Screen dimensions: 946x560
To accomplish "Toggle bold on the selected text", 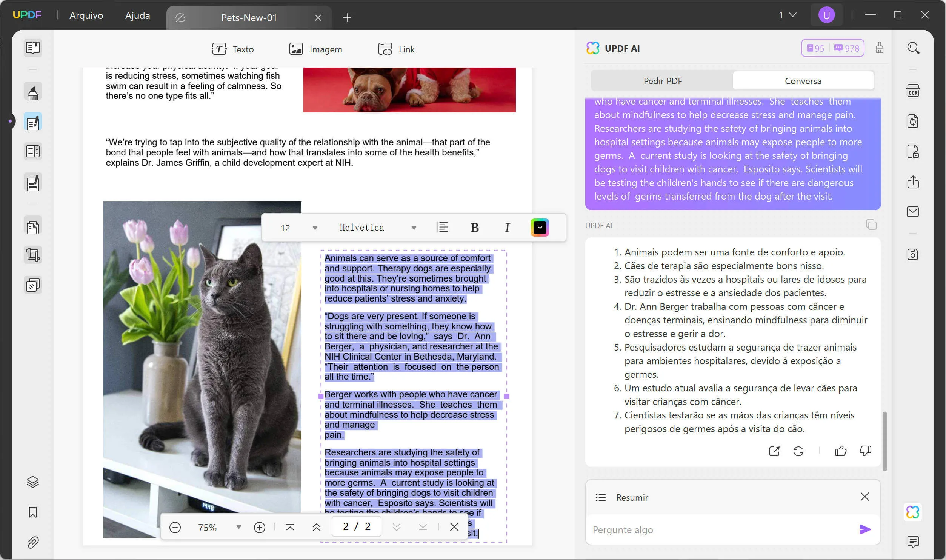I will 474,228.
